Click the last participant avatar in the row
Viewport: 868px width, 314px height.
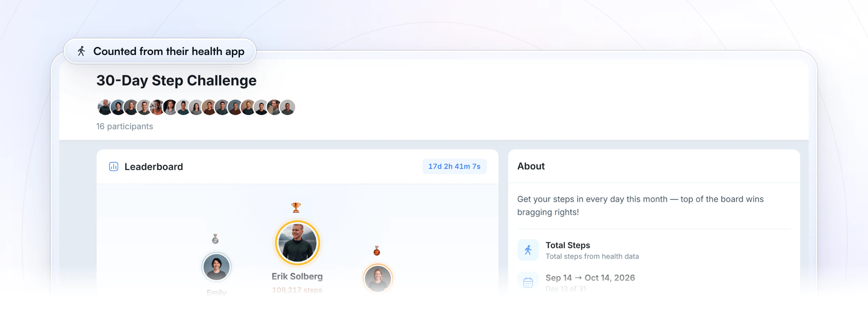point(288,107)
